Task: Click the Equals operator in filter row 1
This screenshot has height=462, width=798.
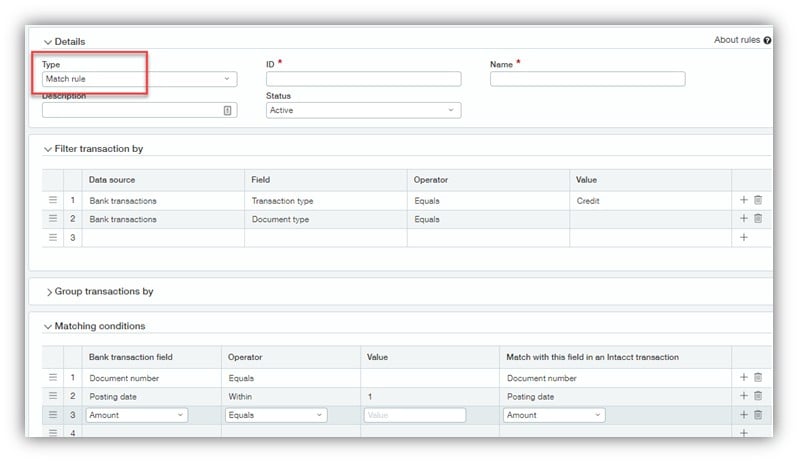Action: 488,201
